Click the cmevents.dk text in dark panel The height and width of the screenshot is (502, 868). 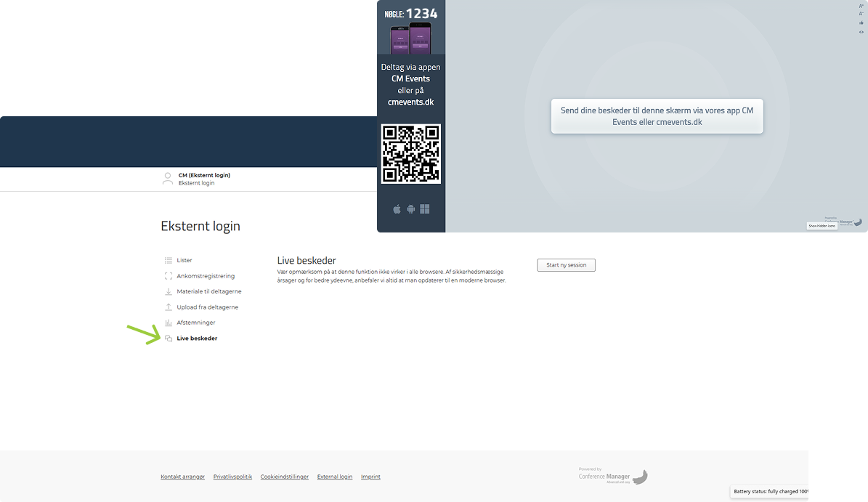tap(410, 102)
